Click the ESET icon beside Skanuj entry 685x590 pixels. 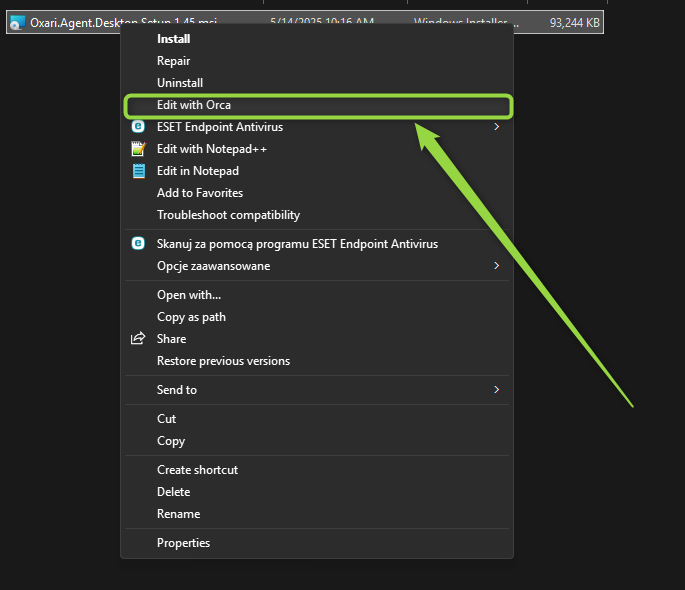[138, 243]
